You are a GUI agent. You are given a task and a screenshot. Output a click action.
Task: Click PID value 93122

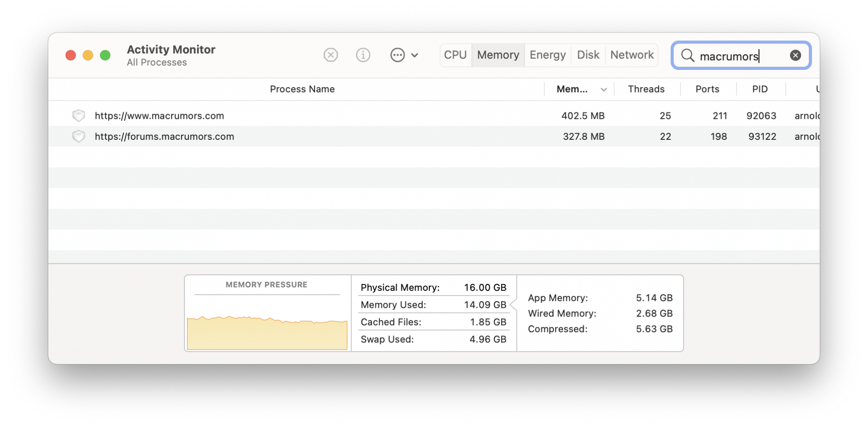pyautogui.click(x=762, y=137)
